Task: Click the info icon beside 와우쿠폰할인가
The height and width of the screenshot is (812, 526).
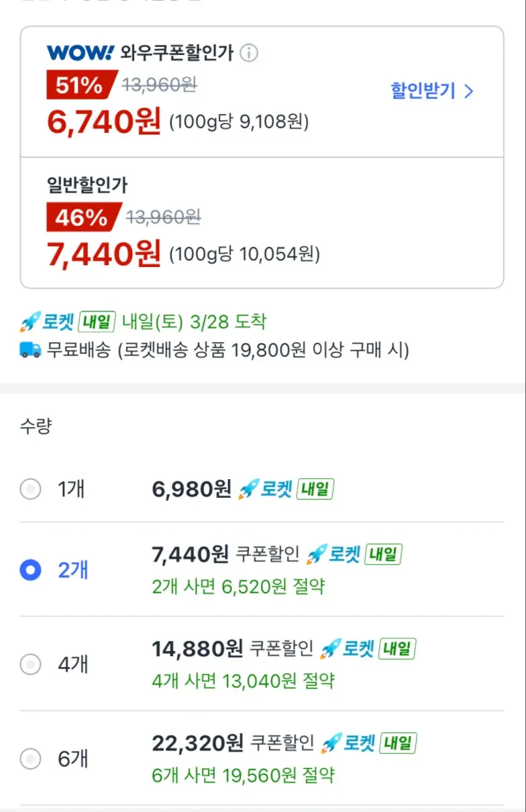Action: pyautogui.click(x=249, y=53)
